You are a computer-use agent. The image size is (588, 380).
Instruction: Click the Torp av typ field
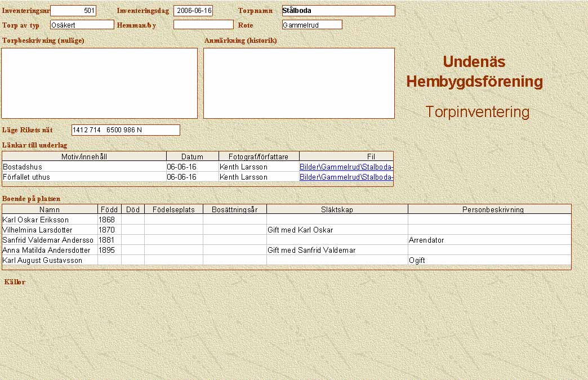pyautogui.click(x=82, y=25)
